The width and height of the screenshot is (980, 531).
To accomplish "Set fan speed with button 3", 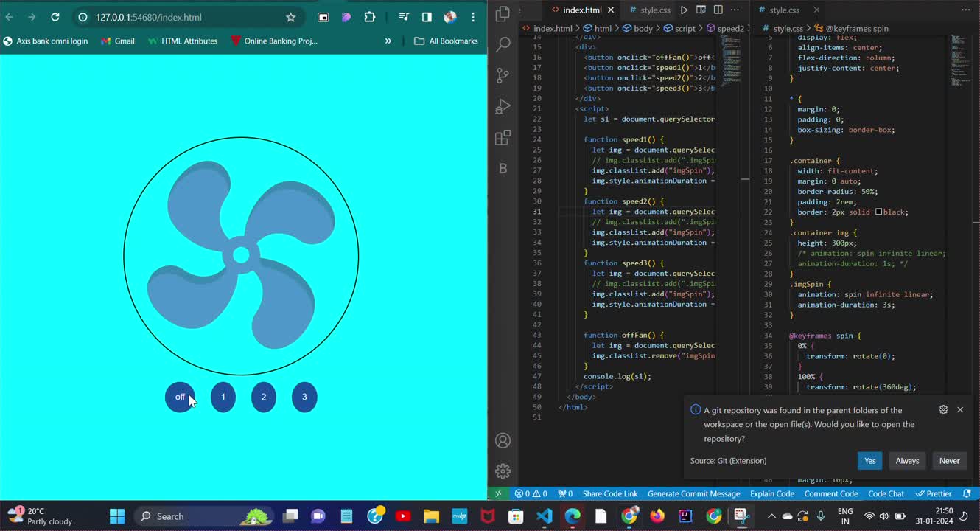I will [304, 397].
